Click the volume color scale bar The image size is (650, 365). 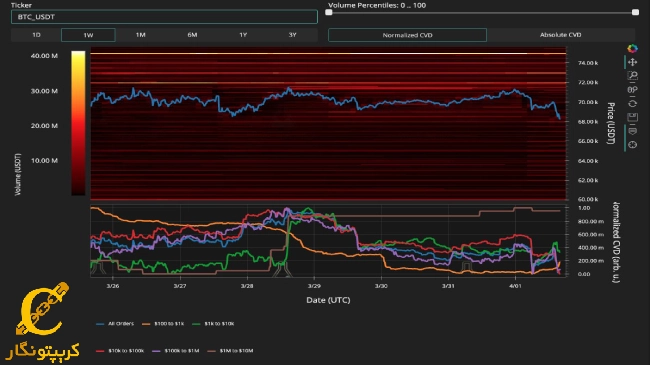(x=78, y=123)
